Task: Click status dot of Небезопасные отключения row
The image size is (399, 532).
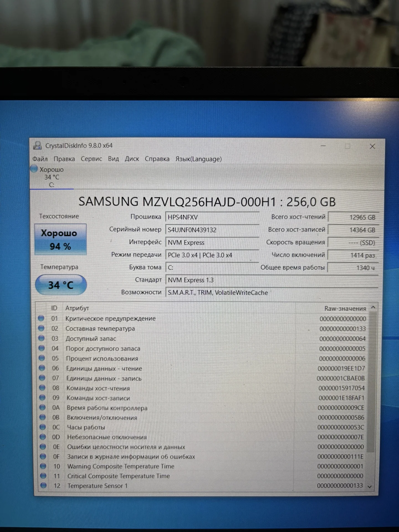Action: 43,437
